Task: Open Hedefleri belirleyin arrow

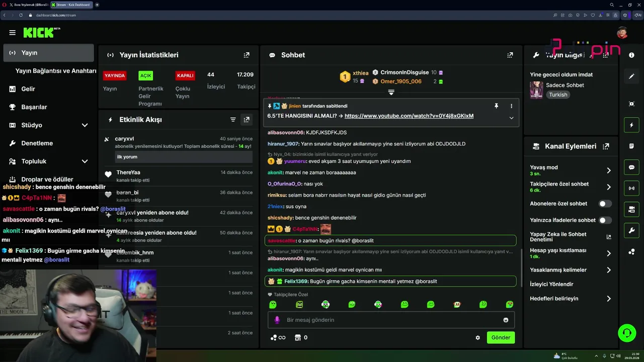Action: (x=608, y=299)
